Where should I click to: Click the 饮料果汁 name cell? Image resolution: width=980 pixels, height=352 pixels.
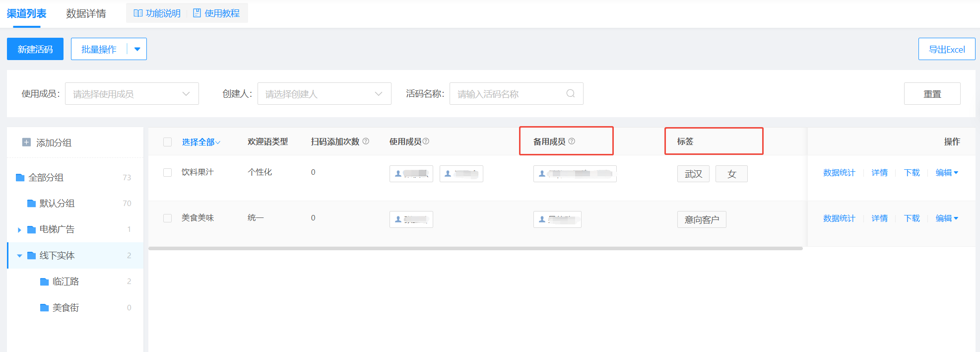pyautogui.click(x=197, y=172)
